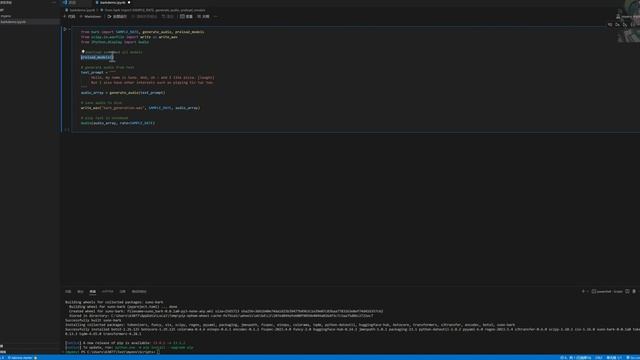Switch to the Output tab in bottom panel
This screenshot has height=360, width=640.
[80, 291]
